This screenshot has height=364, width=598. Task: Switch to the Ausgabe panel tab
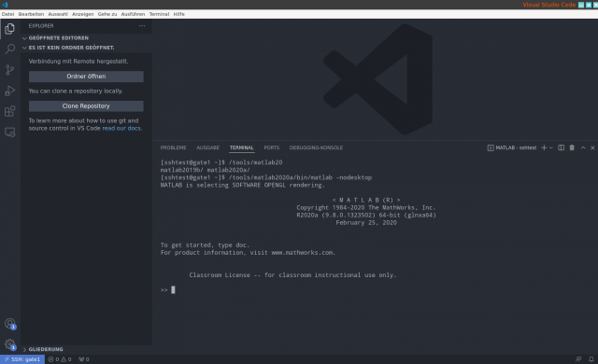tap(207, 147)
